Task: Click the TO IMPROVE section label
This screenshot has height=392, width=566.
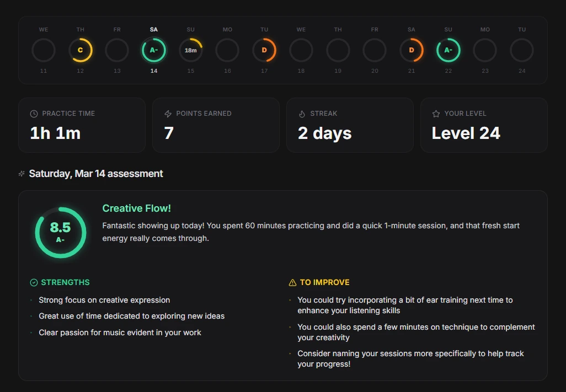Action: [324, 282]
